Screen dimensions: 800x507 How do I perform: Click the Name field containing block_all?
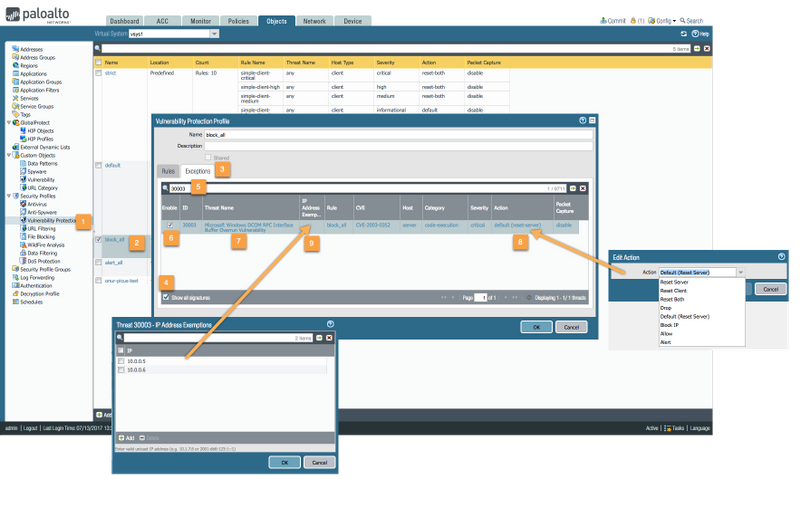click(398, 135)
